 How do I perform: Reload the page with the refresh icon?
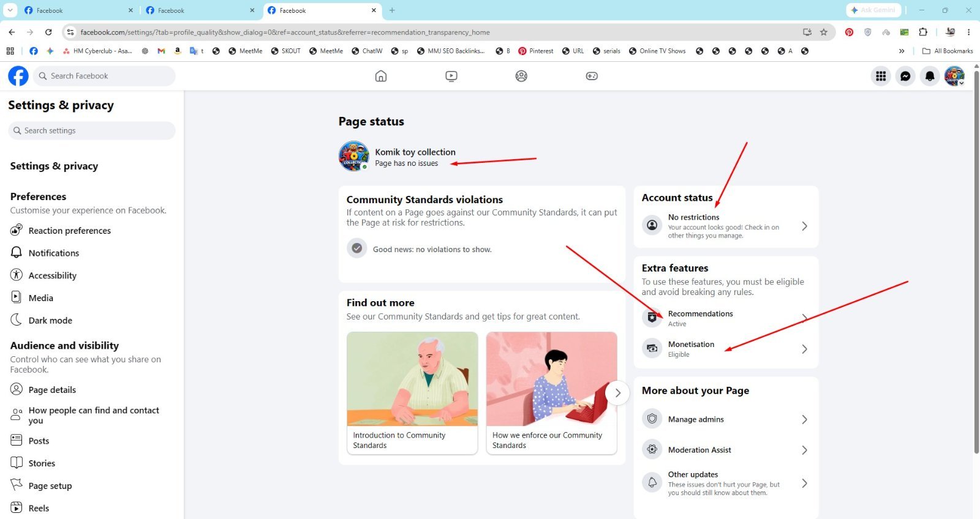(48, 32)
